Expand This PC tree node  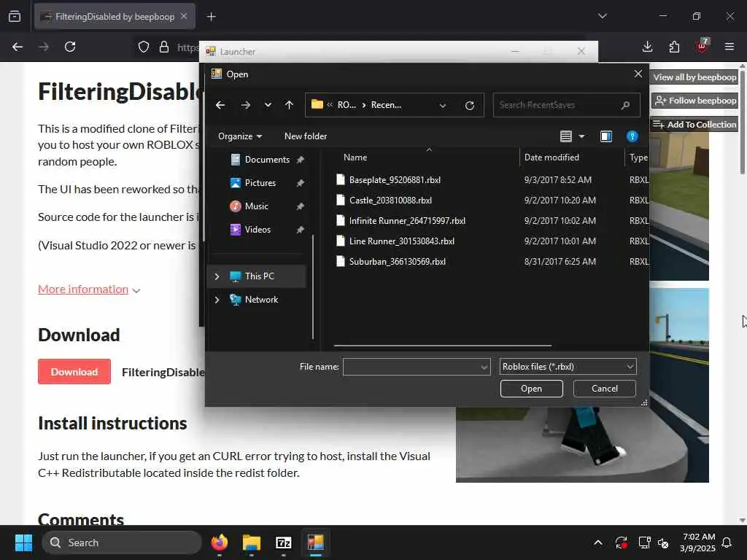click(217, 276)
